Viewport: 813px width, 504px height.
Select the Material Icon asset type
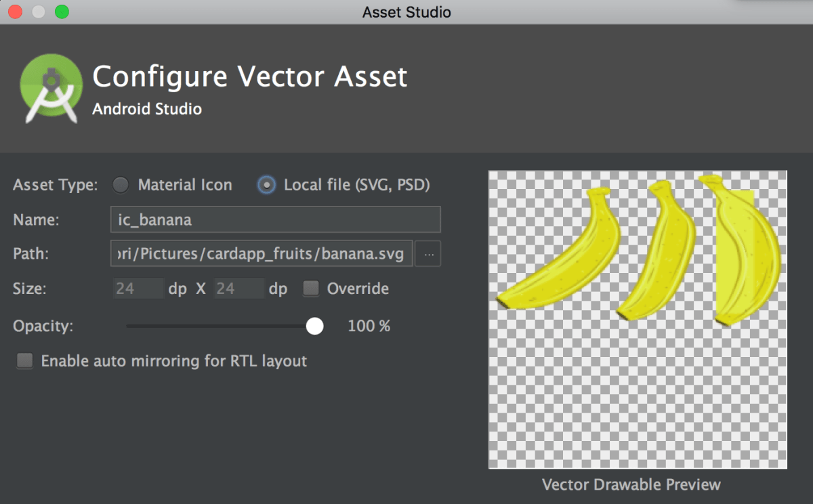(120, 184)
